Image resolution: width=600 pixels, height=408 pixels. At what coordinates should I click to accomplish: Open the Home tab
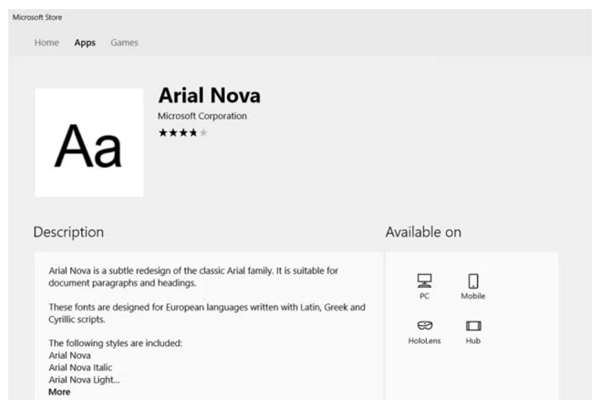click(46, 42)
